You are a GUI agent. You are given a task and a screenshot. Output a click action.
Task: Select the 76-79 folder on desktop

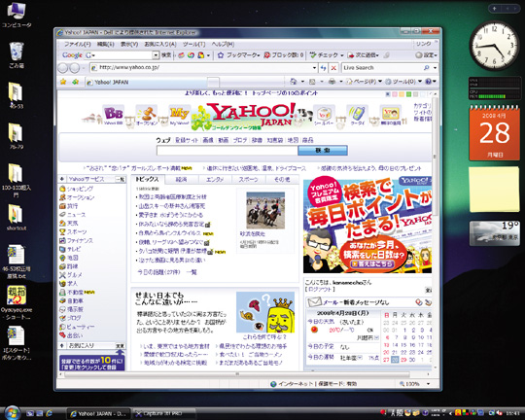[16, 136]
